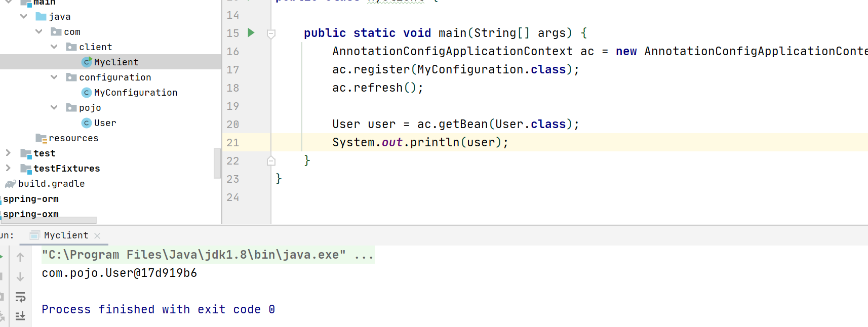Select the spring-oxm module
Image resolution: width=868 pixels, height=327 pixels.
(x=31, y=214)
